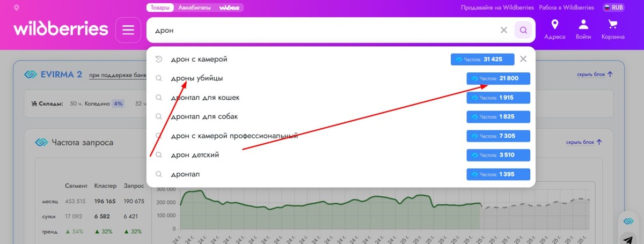
Task: Collapse EVIRMA 2 block via скрыть блок
Action: tap(595, 75)
